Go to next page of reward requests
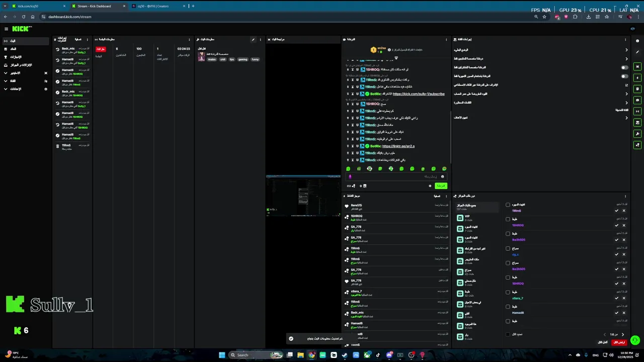Image resolution: width=644 pixels, height=362 pixels. coord(622,334)
